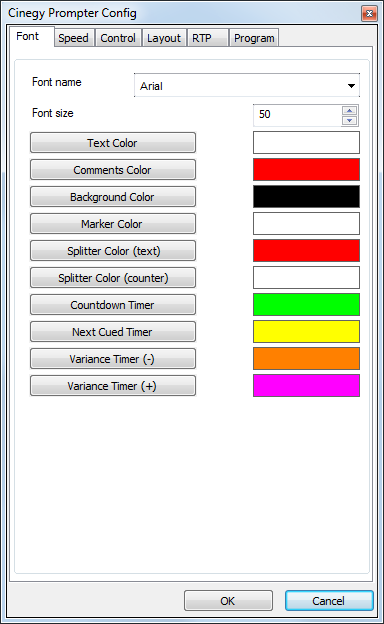Click the Text Color button

[113, 142]
